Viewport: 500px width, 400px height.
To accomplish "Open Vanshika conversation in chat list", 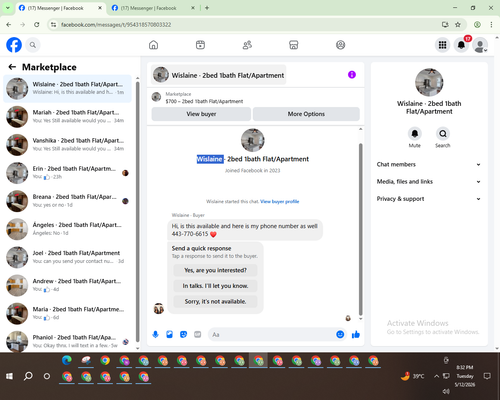I will tap(67, 144).
